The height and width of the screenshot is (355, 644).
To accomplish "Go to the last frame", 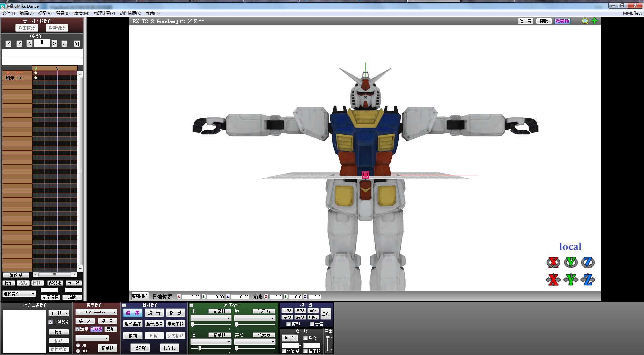I will [77, 44].
